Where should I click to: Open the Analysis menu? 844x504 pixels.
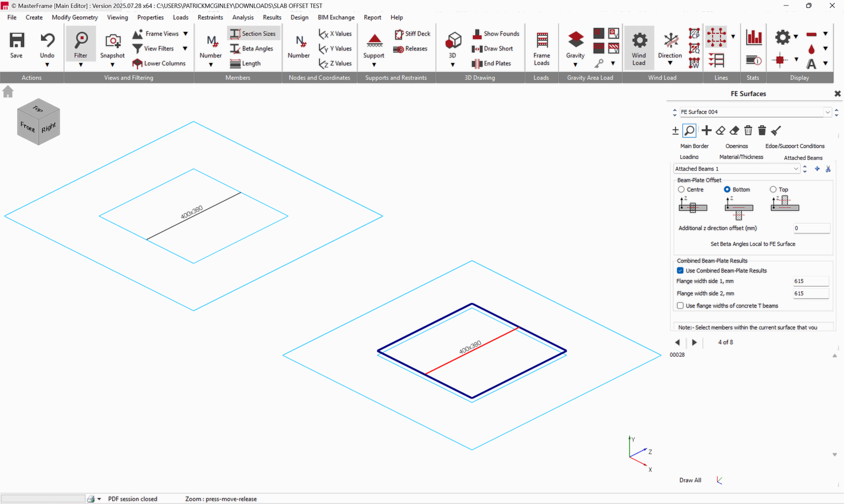click(x=243, y=18)
